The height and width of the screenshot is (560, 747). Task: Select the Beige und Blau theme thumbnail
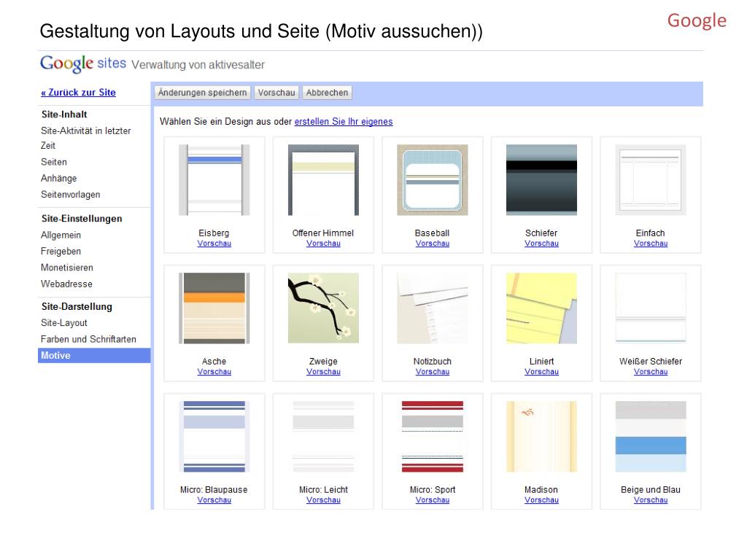(x=651, y=437)
